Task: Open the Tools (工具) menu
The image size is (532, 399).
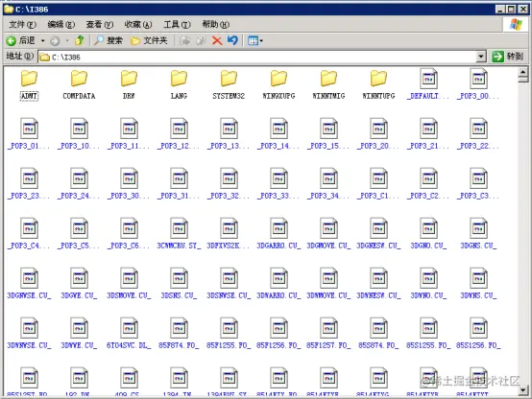Action: [177, 24]
